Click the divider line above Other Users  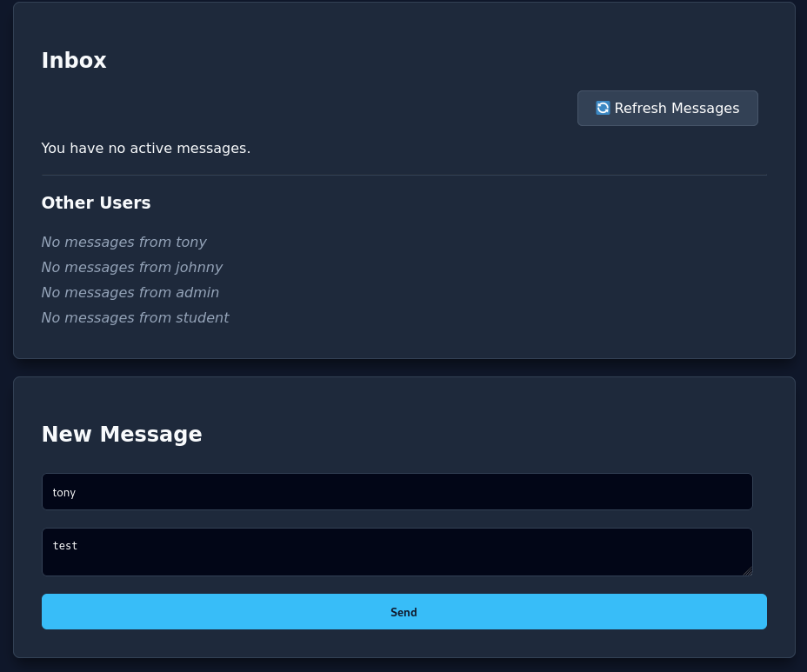point(403,175)
